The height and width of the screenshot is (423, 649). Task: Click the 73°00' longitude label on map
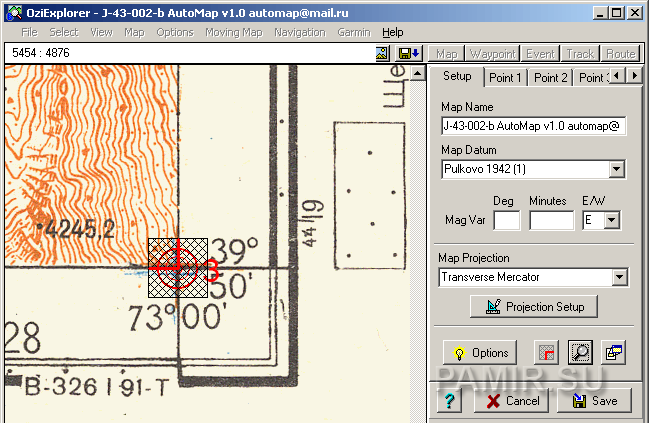(x=177, y=317)
